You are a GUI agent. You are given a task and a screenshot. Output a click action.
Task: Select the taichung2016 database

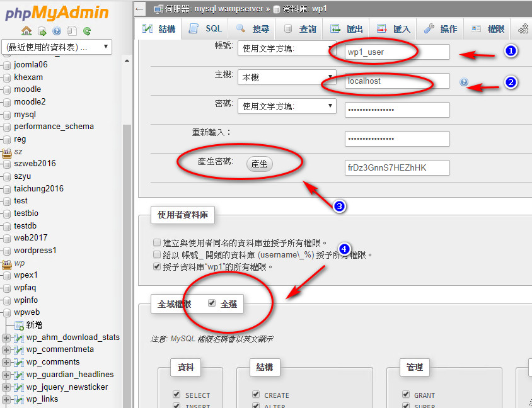click(38, 188)
